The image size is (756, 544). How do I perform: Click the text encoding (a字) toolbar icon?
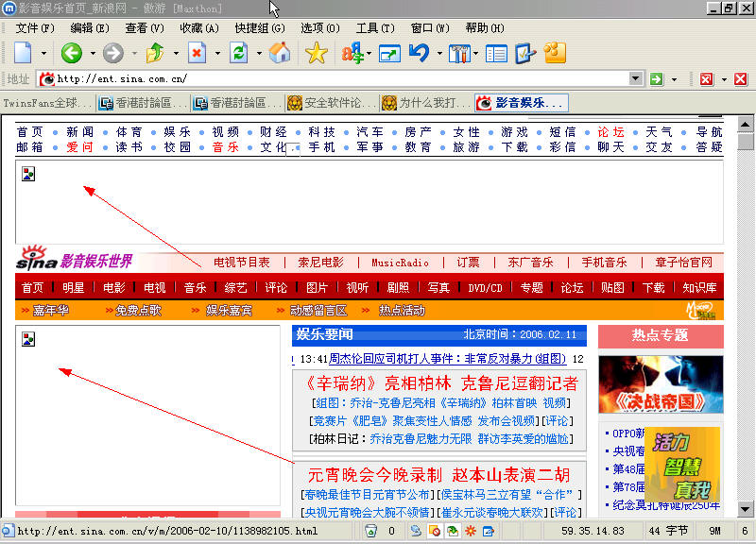352,53
